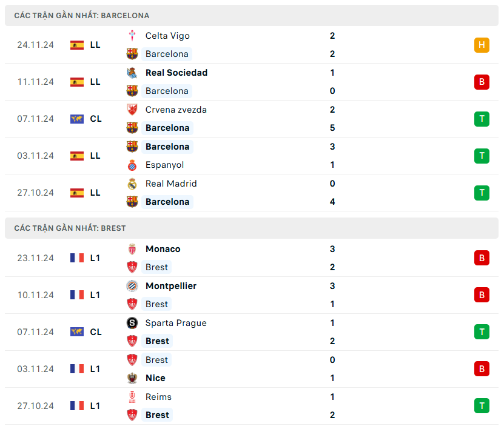Click the green T badge on Reims match
Viewport: 504px width, 432px height.
pyautogui.click(x=482, y=406)
